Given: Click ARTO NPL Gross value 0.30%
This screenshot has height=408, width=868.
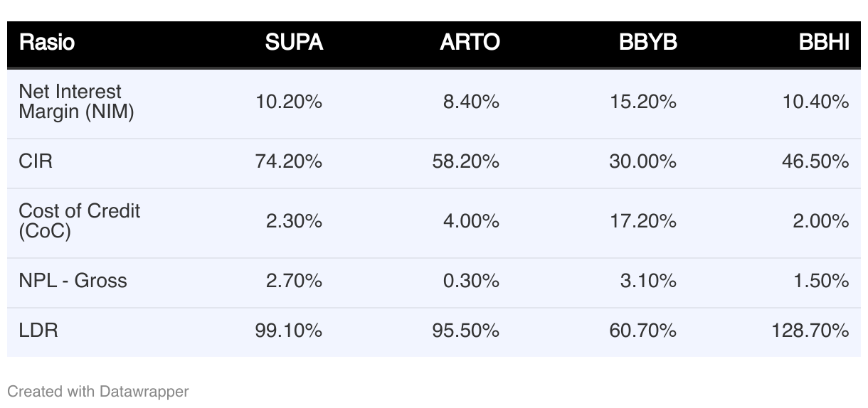Looking at the screenshot, I should [471, 281].
